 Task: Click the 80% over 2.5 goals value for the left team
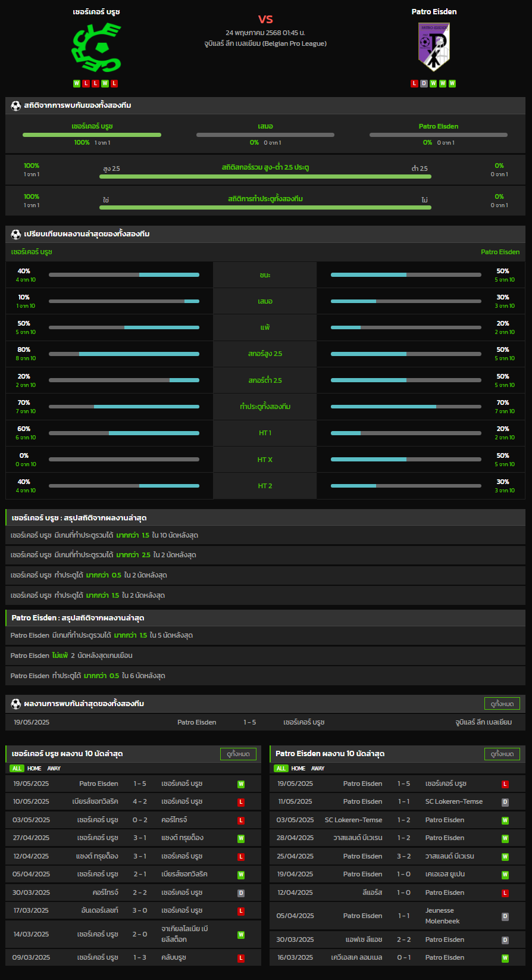pos(24,349)
